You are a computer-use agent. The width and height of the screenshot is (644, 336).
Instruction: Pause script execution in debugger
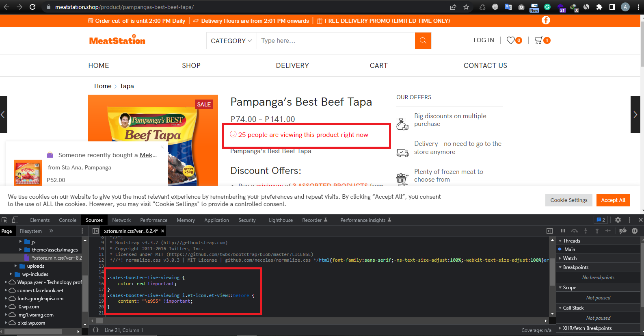563,231
